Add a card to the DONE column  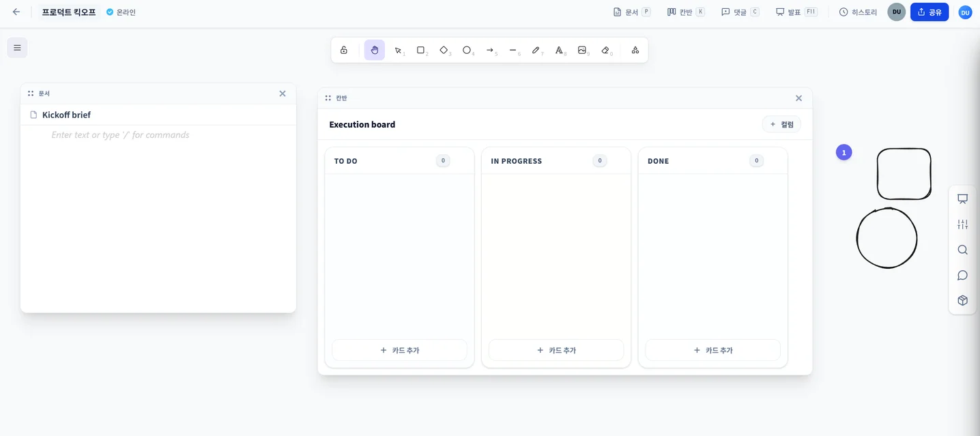[712, 350]
